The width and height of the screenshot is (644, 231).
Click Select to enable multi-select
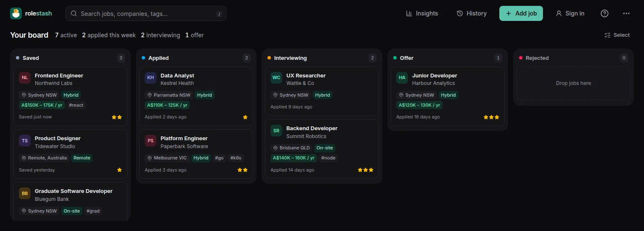617,35
